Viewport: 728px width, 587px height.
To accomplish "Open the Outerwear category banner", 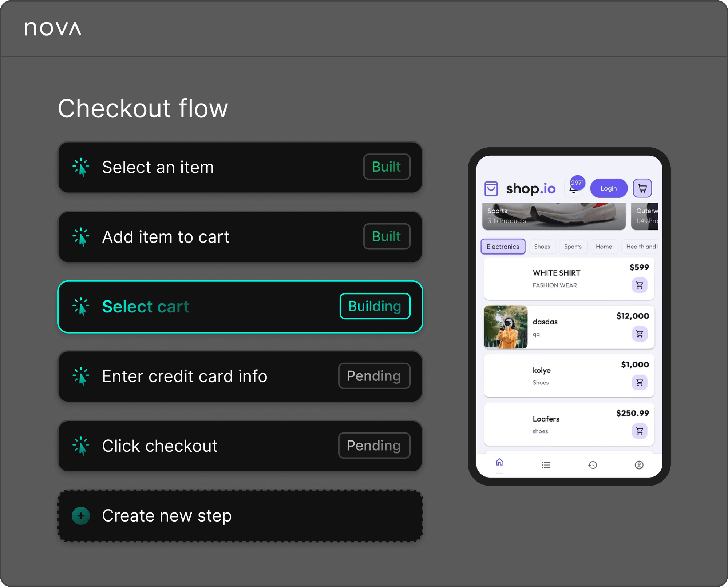I will [645, 216].
